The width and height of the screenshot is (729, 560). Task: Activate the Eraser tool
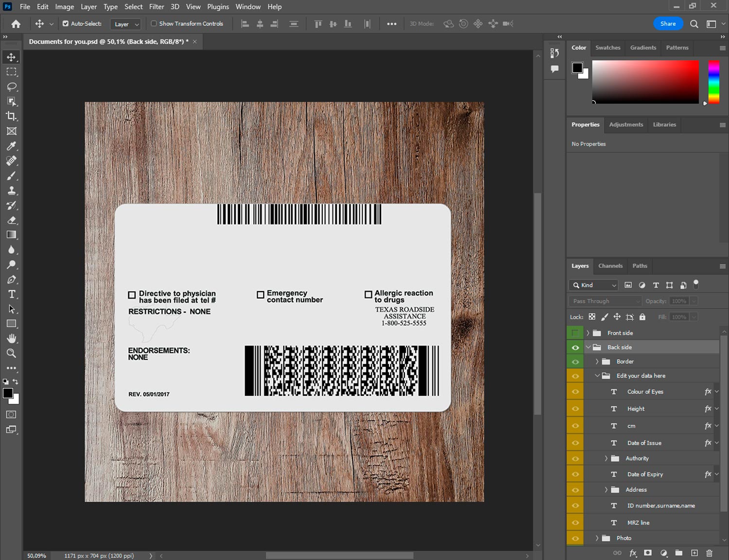(x=11, y=220)
